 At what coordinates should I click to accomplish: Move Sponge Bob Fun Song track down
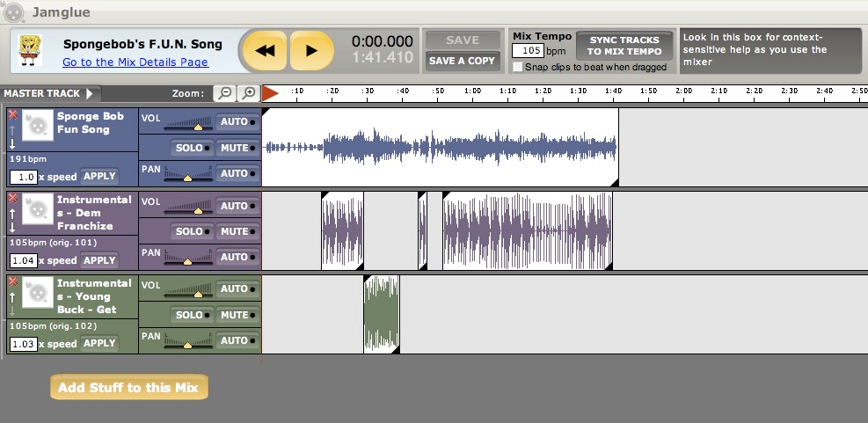[x=12, y=144]
